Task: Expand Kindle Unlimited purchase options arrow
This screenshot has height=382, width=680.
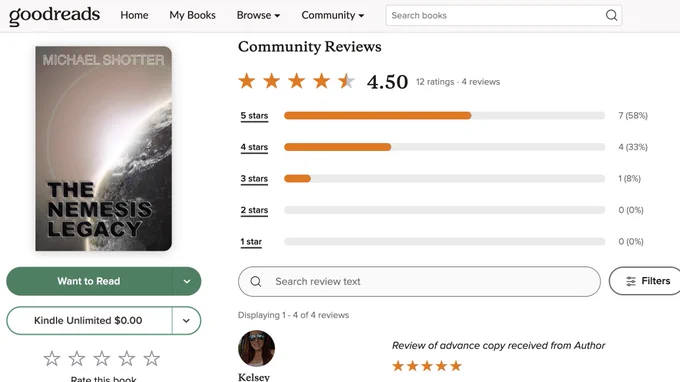Action: coord(186,320)
